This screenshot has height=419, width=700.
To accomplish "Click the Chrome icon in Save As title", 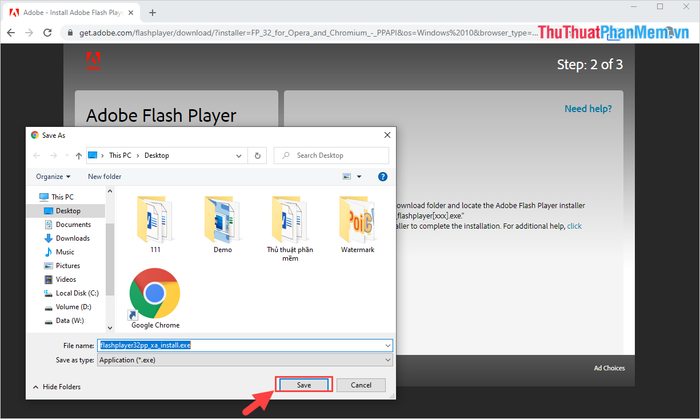I will pos(35,135).
